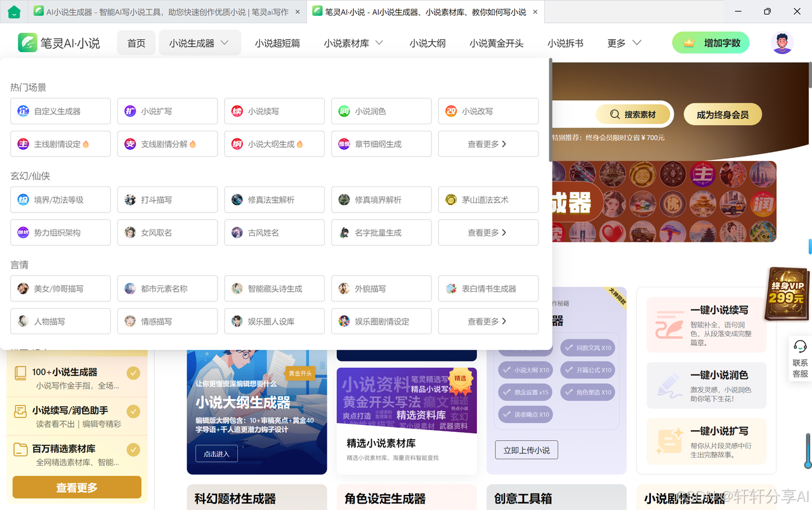The width and height of the screenshot is (812, 510).
Task: Click the 笔灵AI·小说 logo
Action: (x=59, y=43)
